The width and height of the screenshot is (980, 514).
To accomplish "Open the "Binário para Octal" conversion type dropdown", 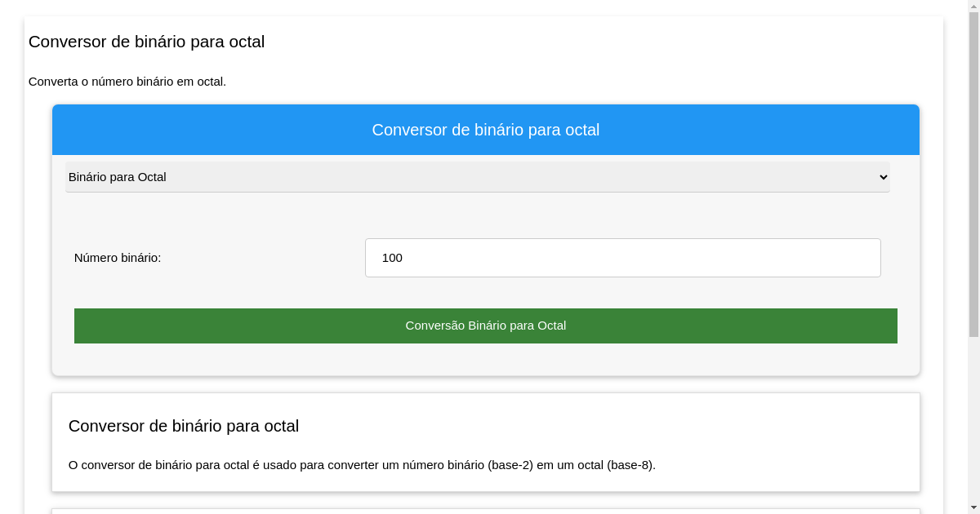I will tap(478, 177).
